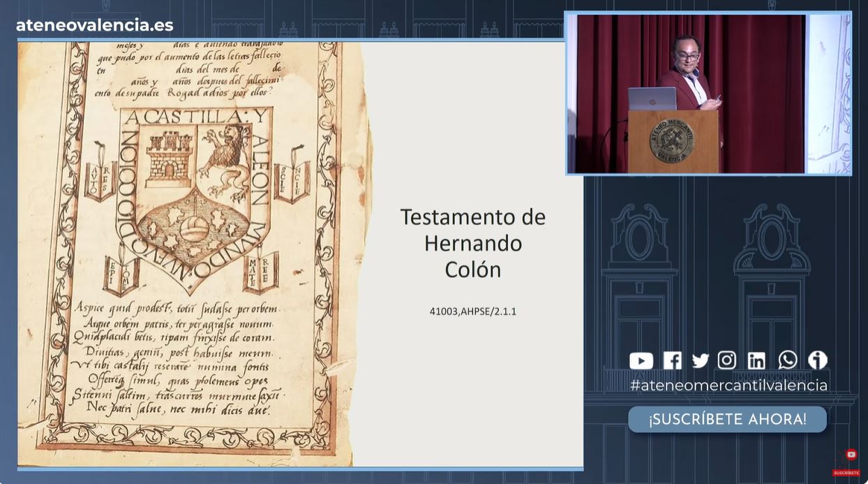Tap the Instagram camera icon
Viewport: 868px width, 484px height.
[727, 360]
